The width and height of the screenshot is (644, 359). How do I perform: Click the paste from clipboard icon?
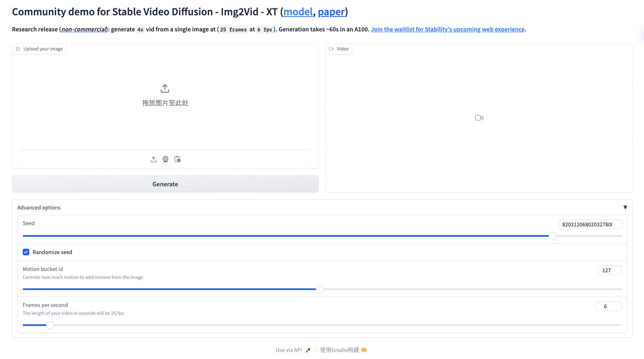coord(177,159)
